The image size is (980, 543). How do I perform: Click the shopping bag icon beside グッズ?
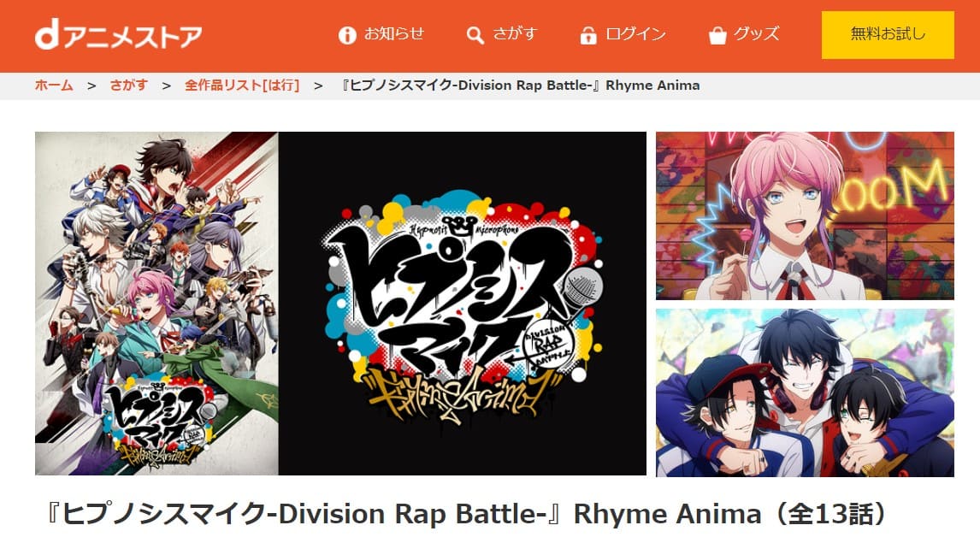pos(717,35)
